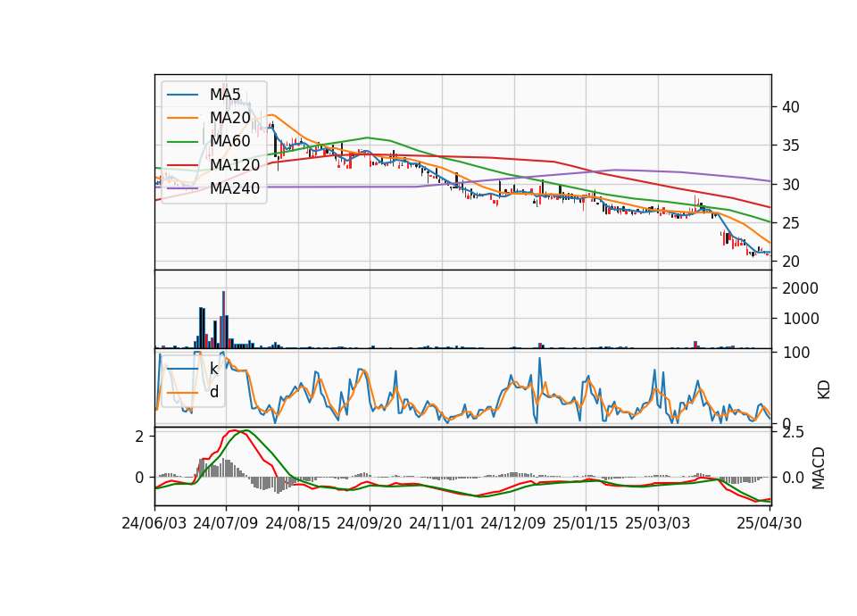This screenshot has width=857, height=616.
Task: Click the KD axis title
Action: (x=824, y=389)
